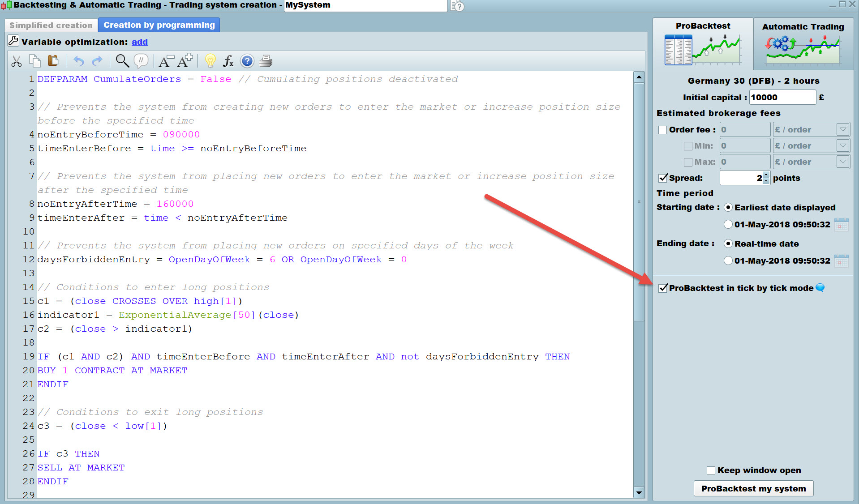
Task: Open the Max fee unit dropdown
Action: 843,162
